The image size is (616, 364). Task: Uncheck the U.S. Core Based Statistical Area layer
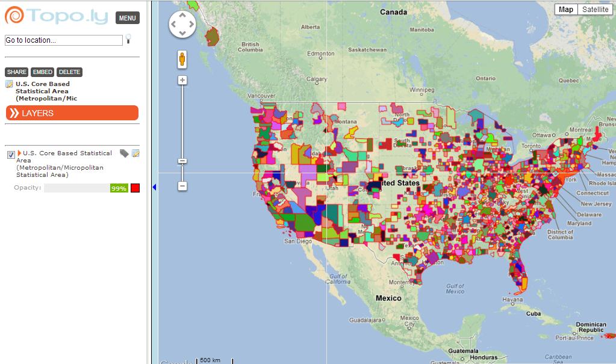(x=11, y=155)
